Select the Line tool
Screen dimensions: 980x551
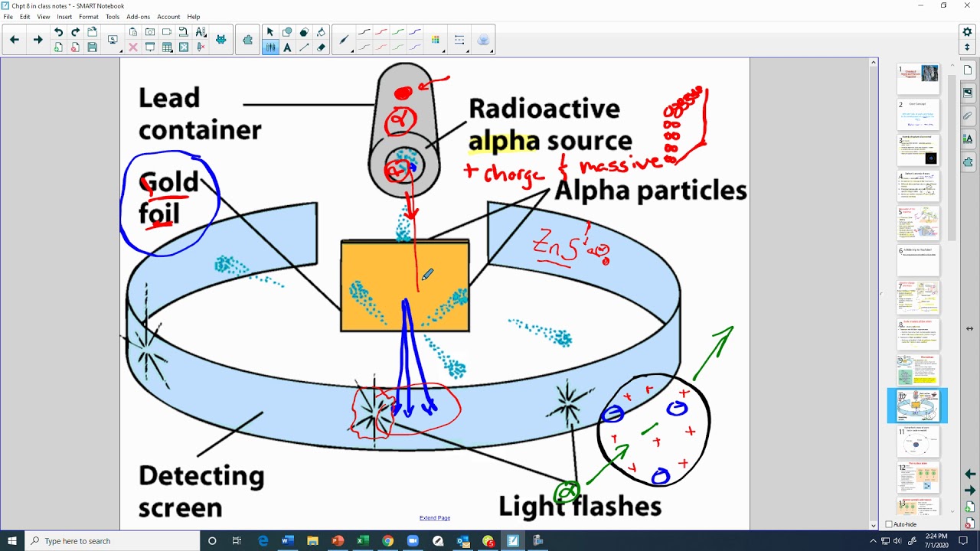click(304, 47)
